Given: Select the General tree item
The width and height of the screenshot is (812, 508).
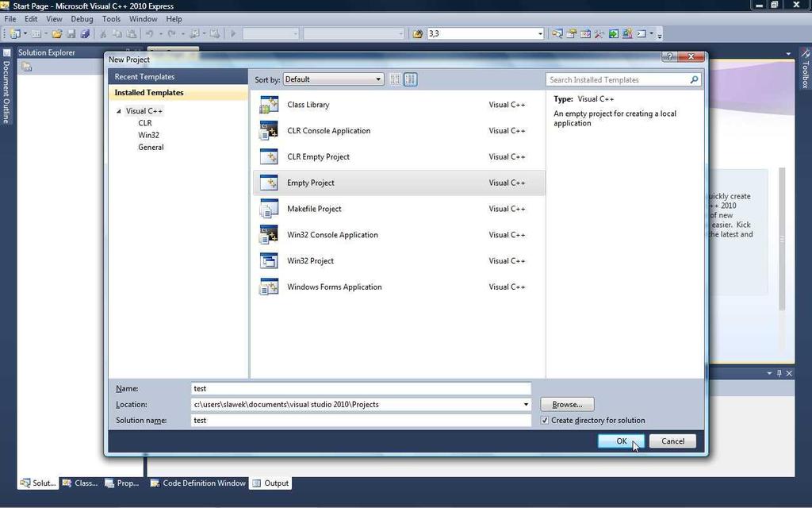Looking at the screenshot, I should tap(151, 147).
